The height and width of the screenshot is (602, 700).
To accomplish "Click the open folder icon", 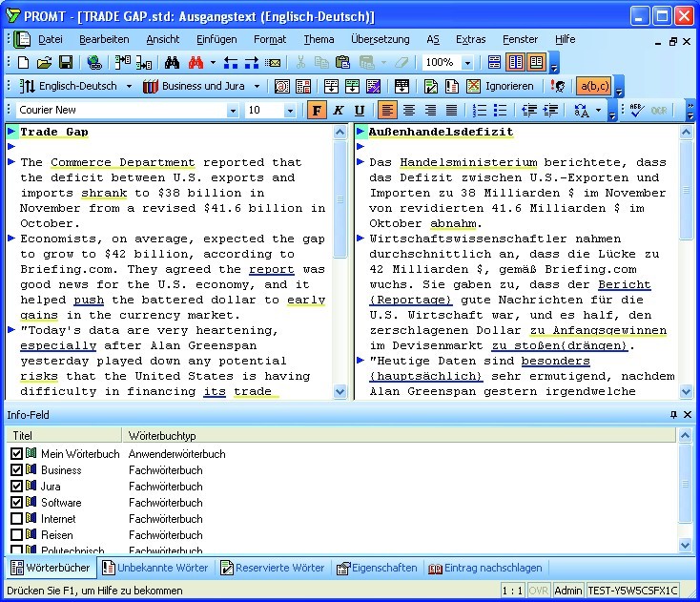I will tap(44, 63).
